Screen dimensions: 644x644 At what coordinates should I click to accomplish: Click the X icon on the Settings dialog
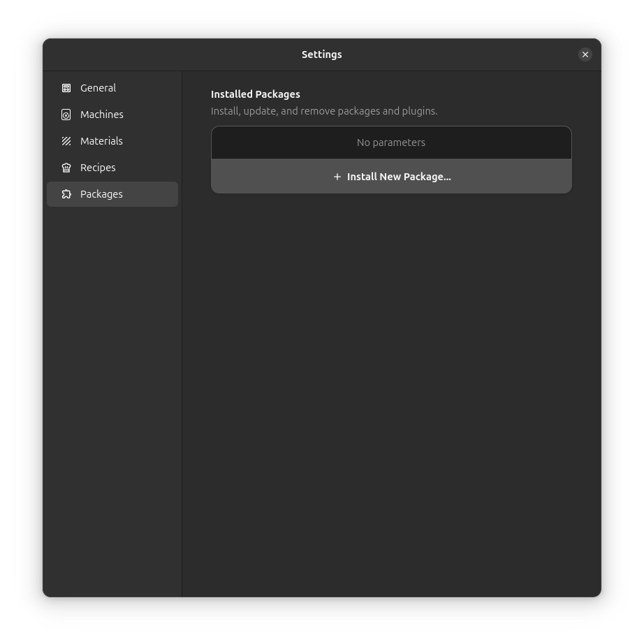tap(585, 54)
